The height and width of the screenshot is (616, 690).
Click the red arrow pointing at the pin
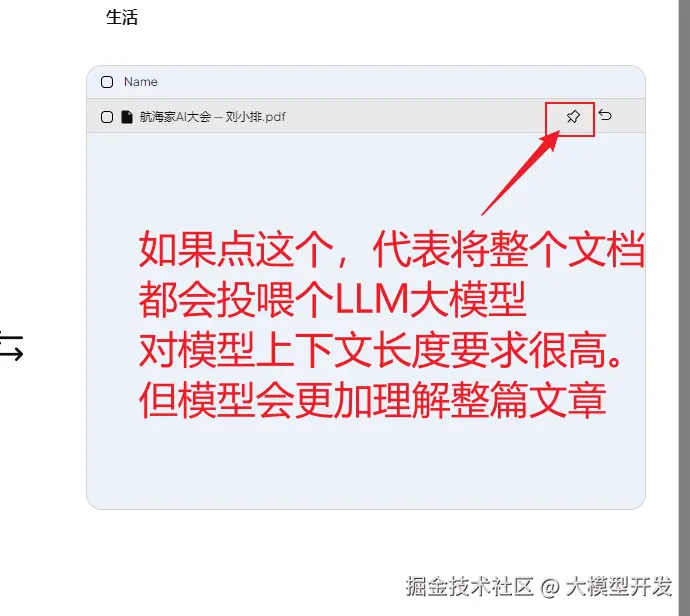[520, 173]
